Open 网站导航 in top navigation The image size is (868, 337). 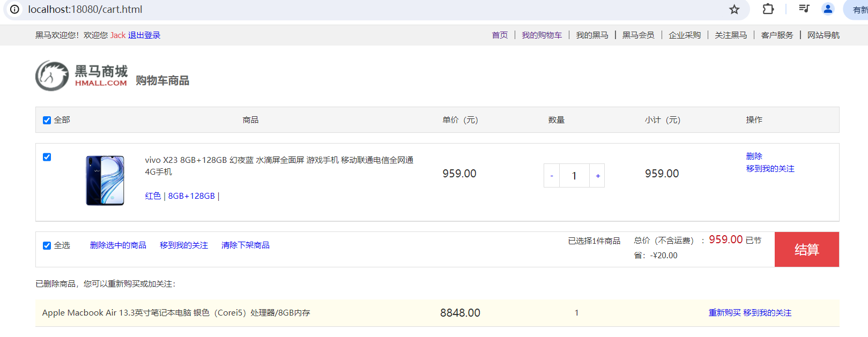click(824, 35)
